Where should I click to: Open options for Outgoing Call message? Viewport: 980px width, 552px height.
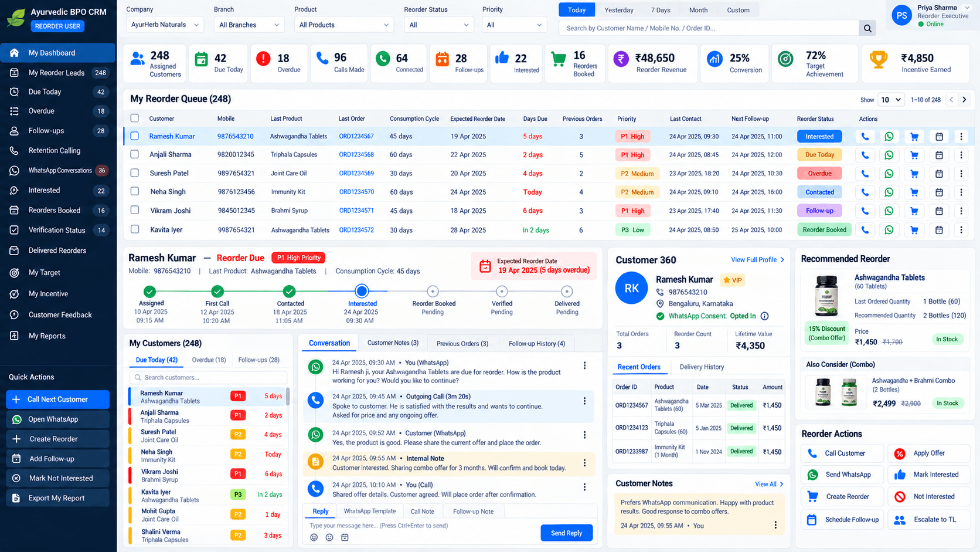tap(584, 401)
